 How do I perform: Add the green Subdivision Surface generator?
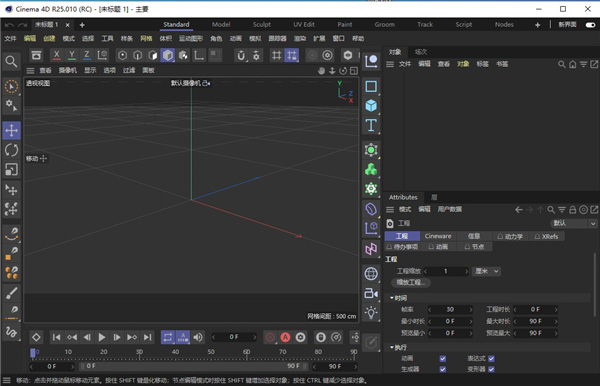coord(371,150)
